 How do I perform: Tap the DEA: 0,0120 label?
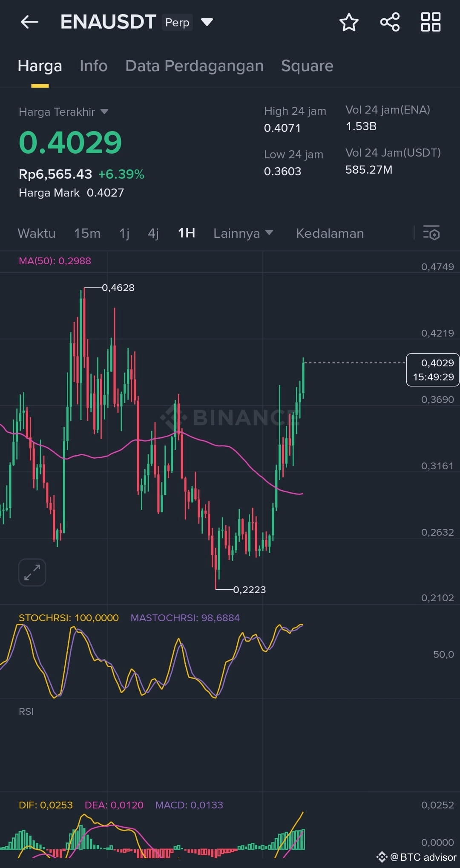tap(114, 805)
